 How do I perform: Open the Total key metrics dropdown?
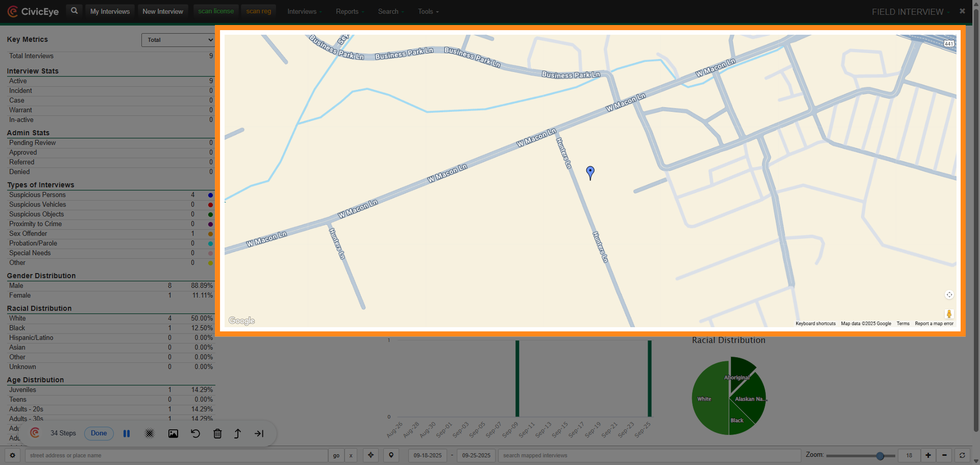point(178,40)
